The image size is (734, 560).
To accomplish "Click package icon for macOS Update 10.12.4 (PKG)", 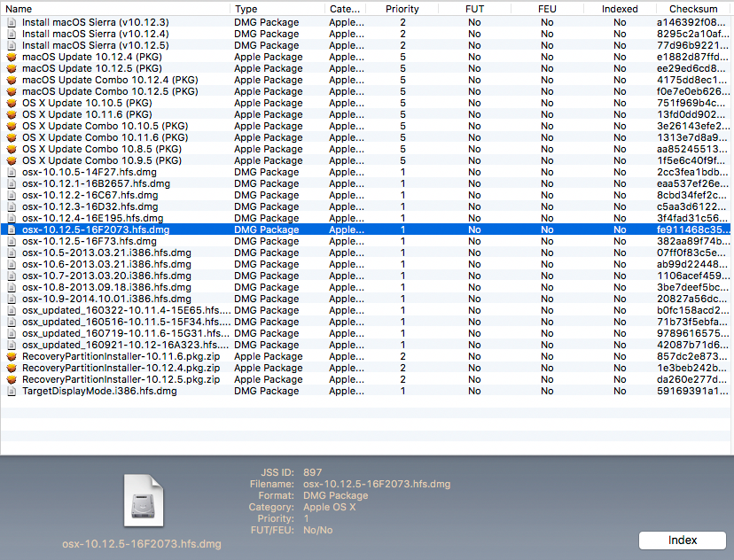I will pyautogui.click(x=12, y=57).
